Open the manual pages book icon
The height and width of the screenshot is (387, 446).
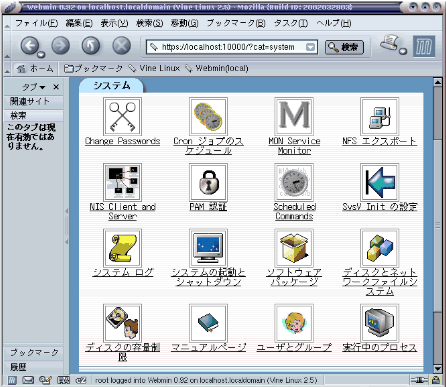pos(208,323)
